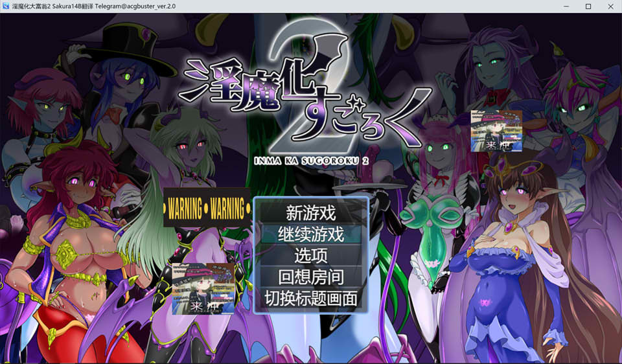Click the thumbnail labeled 来冲 beside the menu
Image resolution: width=622 pixels, height=364 pixels.
click(203, 288)
